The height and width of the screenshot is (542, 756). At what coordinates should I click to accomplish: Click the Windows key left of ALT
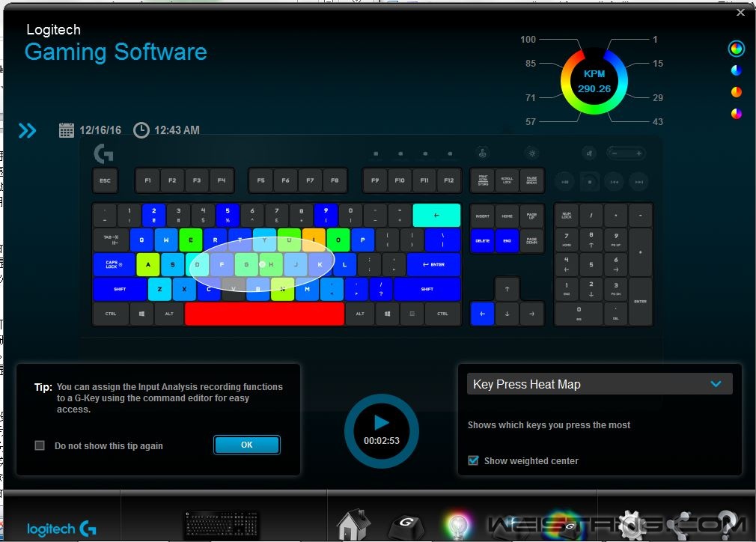141,314
